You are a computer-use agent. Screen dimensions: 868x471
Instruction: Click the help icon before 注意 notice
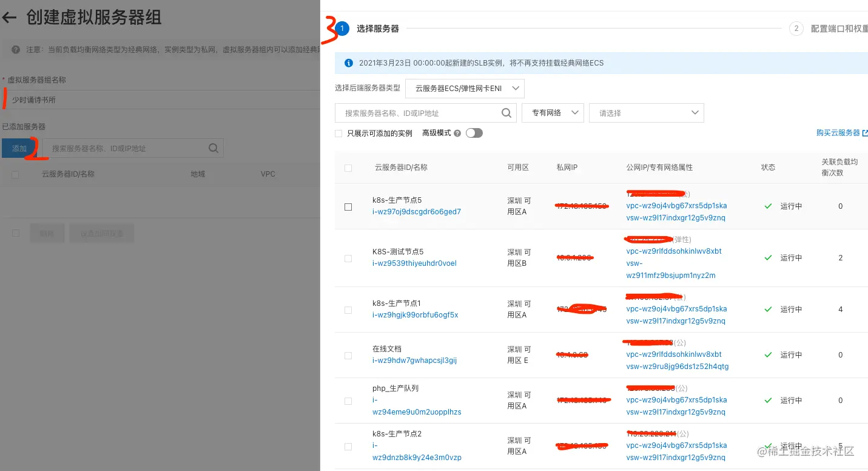16,50
